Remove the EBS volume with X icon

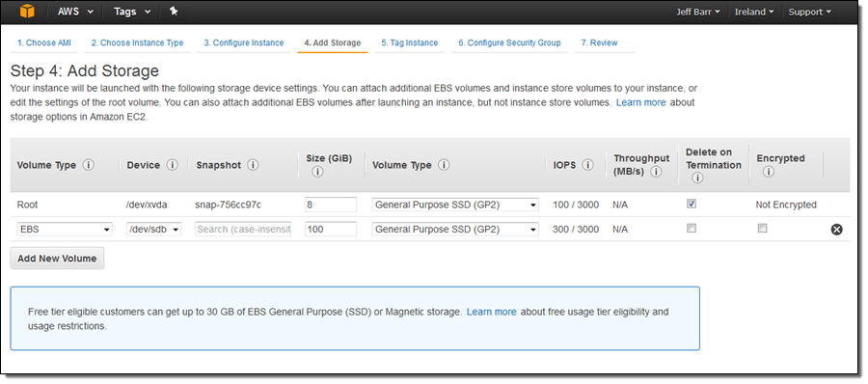tap(836, 230)
